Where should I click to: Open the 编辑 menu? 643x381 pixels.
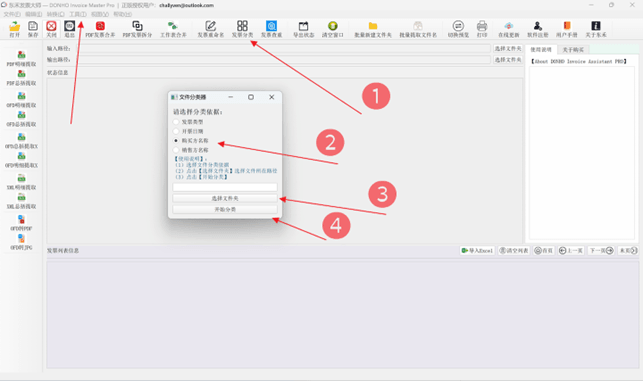point(34,14)
